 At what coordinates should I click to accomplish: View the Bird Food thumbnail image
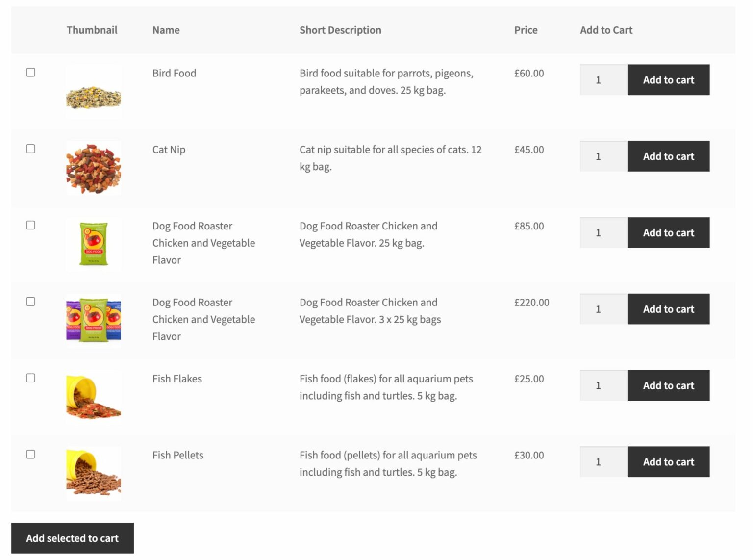(x=93, y=91)
